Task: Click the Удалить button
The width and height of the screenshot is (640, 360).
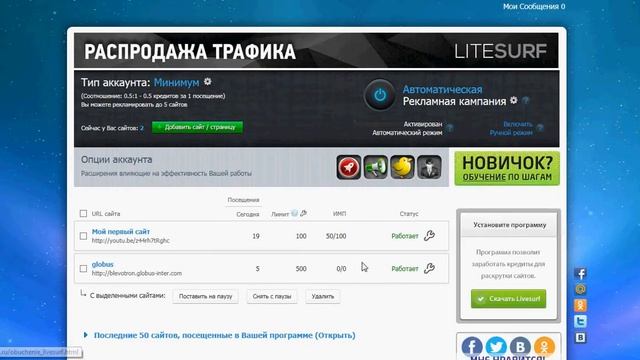Action: pos(322,296)
